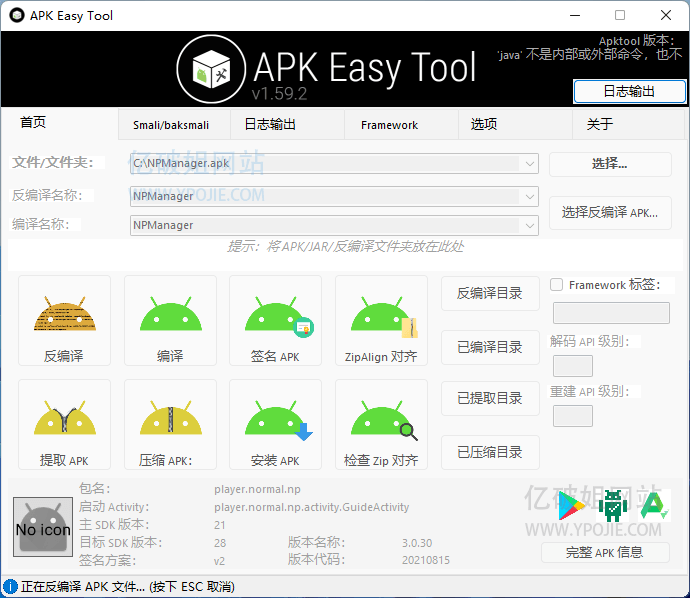Click the 完整 APK 信息 button

click(x=605, y=552)
